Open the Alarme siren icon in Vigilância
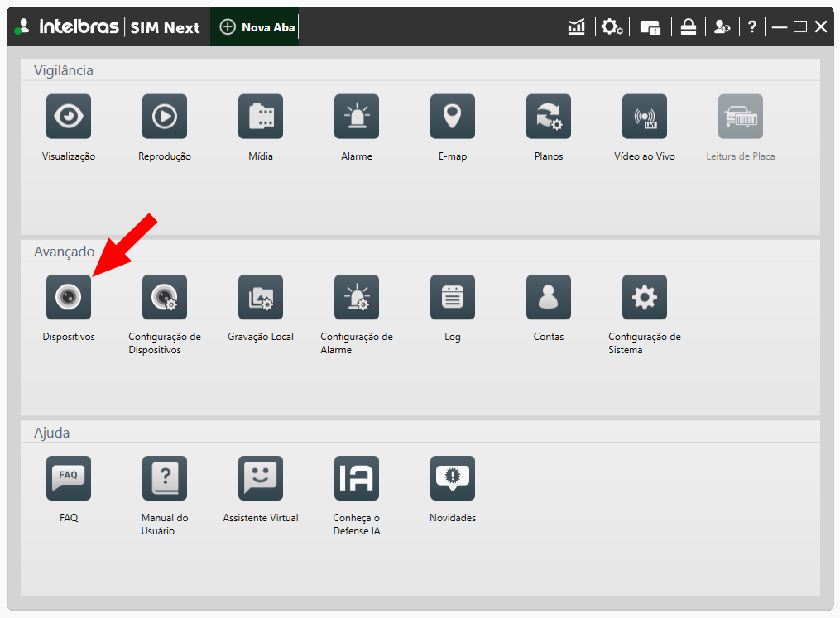Image resolution: width=840 pixels, height=618 pixels. [356, 116]
